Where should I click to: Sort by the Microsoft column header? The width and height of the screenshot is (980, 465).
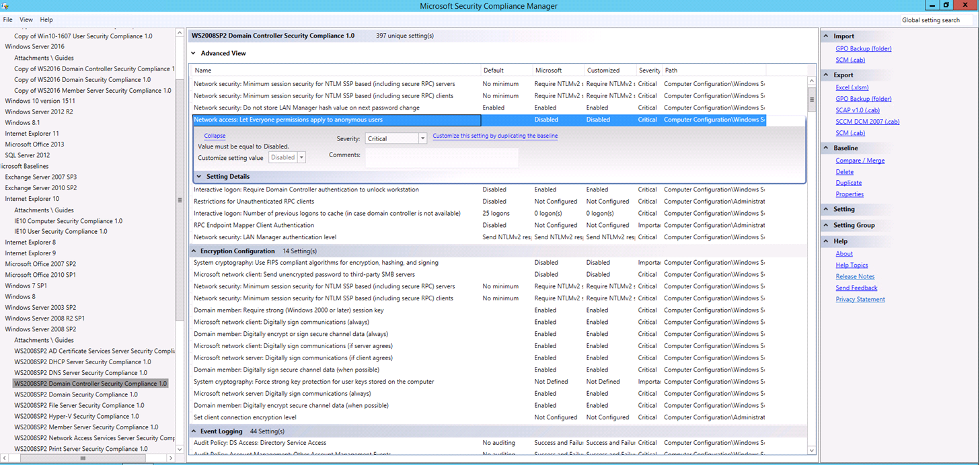[558, 71]
